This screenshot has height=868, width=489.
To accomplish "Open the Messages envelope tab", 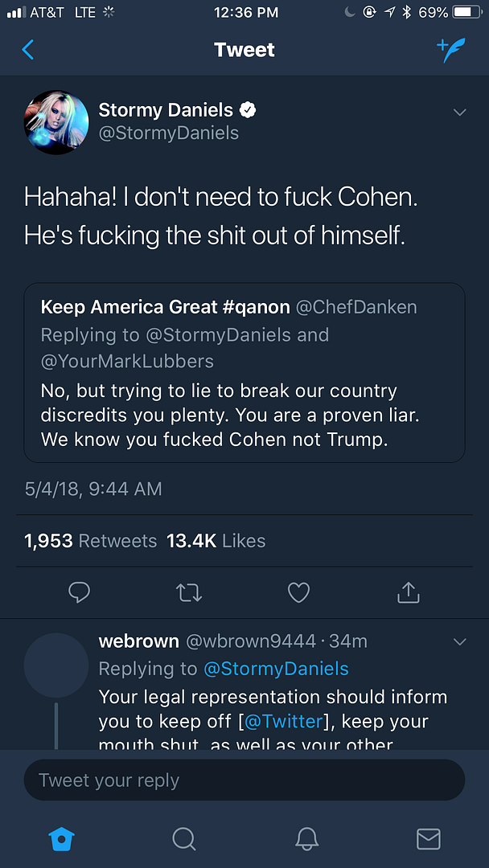I will (428, 839).
